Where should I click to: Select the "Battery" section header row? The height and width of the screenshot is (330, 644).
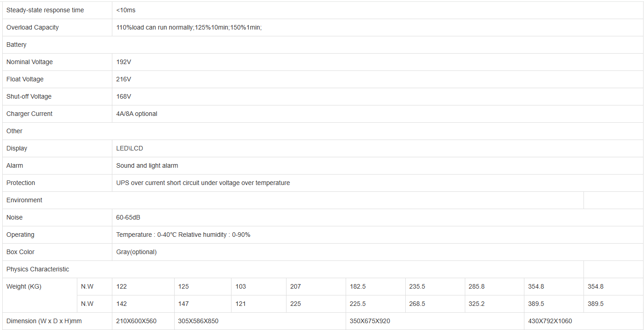pos(16,45)
